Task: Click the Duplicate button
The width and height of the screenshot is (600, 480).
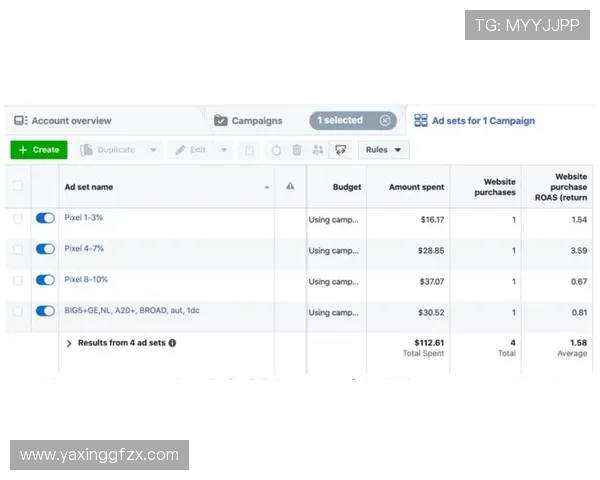Action: coord(108,150)
